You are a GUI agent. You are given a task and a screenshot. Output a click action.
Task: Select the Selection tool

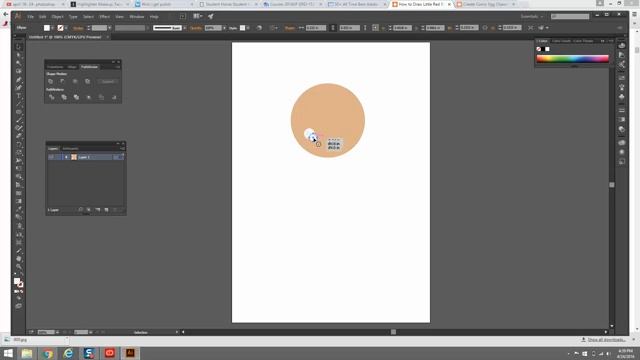19,47
